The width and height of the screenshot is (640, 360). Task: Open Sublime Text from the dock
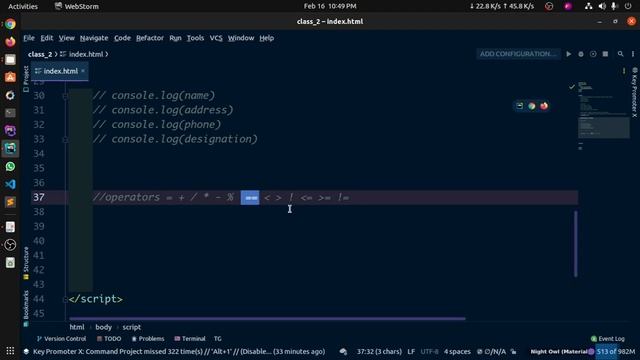(x=10, y=202)
